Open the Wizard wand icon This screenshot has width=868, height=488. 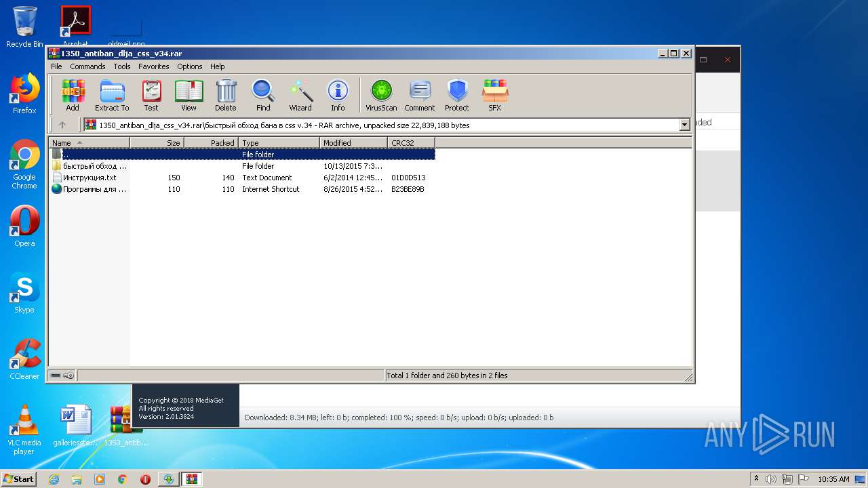300,96
